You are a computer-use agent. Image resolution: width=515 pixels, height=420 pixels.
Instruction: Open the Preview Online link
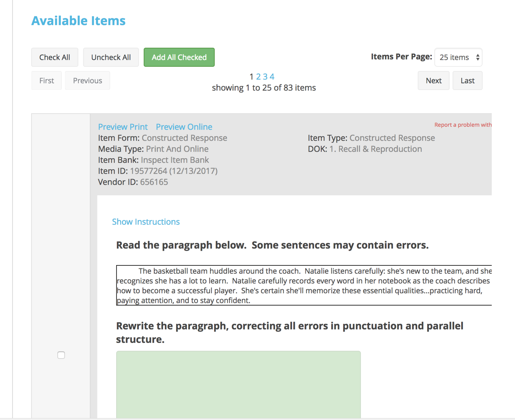[184, 127]
